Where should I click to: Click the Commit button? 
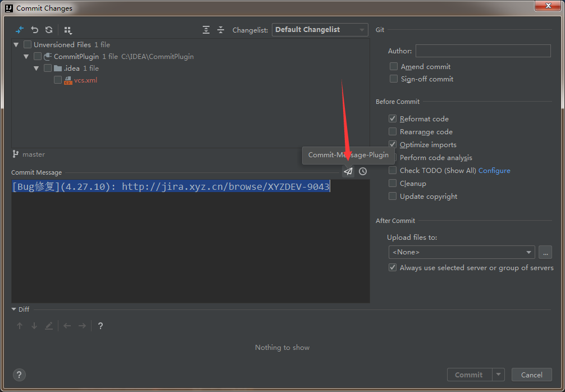coord(470,375)
